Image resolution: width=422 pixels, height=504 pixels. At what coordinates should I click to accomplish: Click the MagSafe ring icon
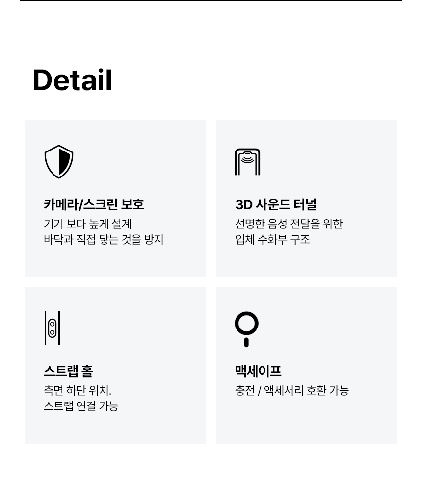pyautogui.click(x=246, y=328)
